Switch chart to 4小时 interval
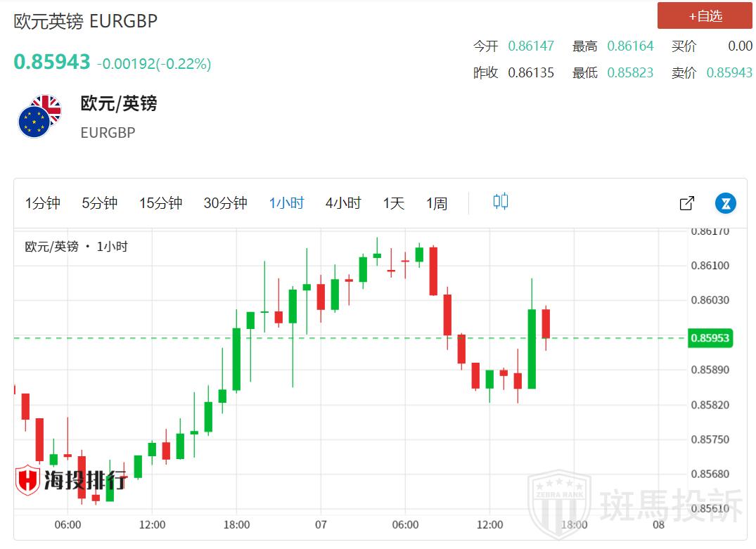 tap(342, 203)
